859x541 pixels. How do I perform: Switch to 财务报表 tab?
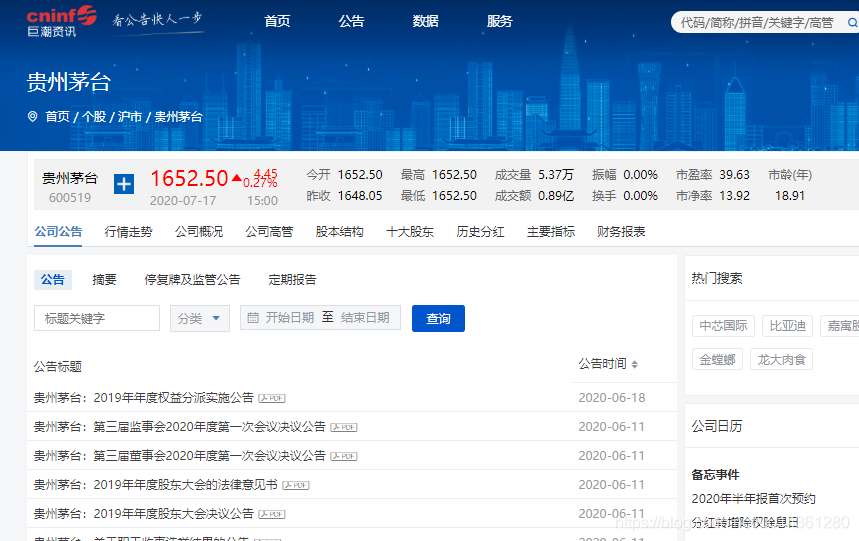point(621,232)
